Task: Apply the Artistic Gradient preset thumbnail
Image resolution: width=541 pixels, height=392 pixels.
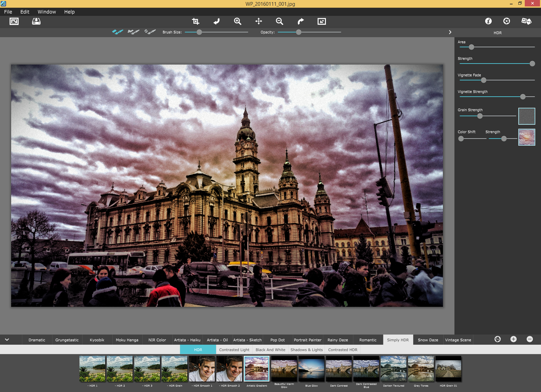Action: point(257,369)
